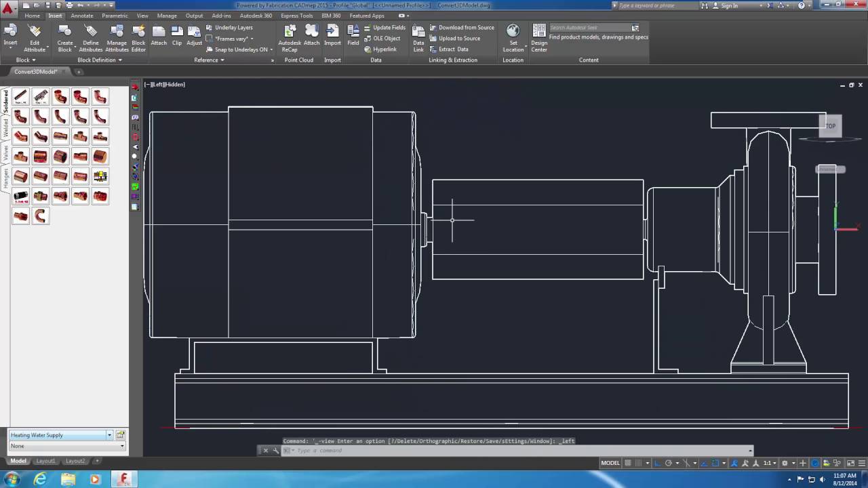Click the Set Location globe
Screen dimensions: 868x488
click(x=513, y=38)
